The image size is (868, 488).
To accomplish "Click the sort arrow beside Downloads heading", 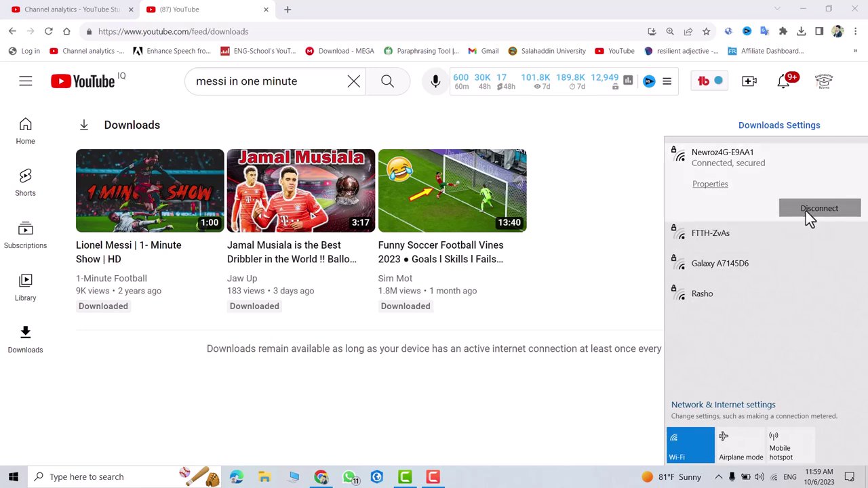I will click(83, 125).
